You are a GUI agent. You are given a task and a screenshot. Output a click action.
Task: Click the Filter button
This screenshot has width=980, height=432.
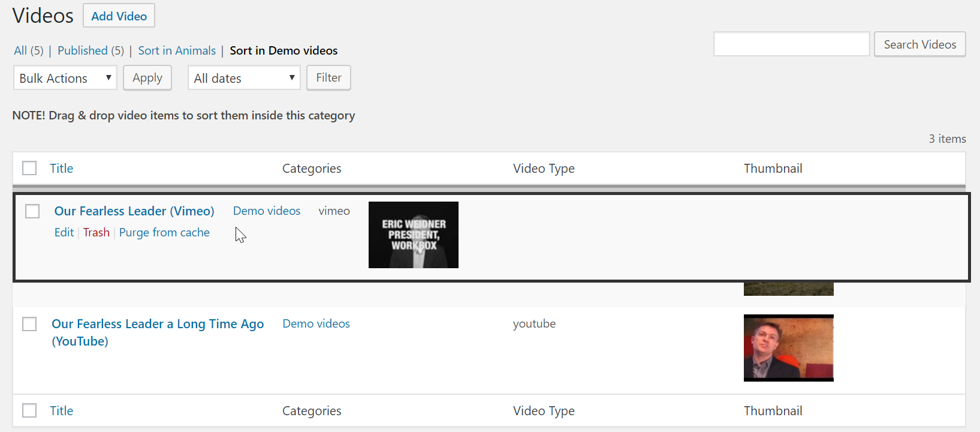click(328, 78)
